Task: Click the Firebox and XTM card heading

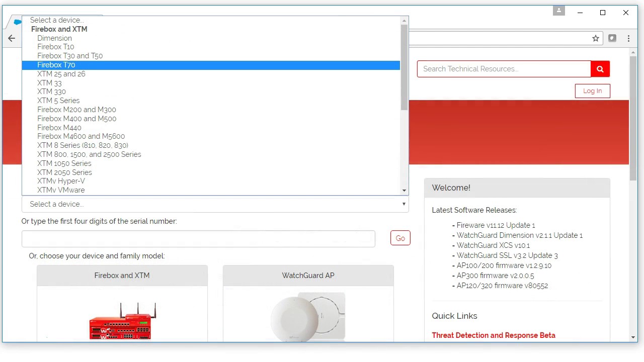Action: [122, 276]
